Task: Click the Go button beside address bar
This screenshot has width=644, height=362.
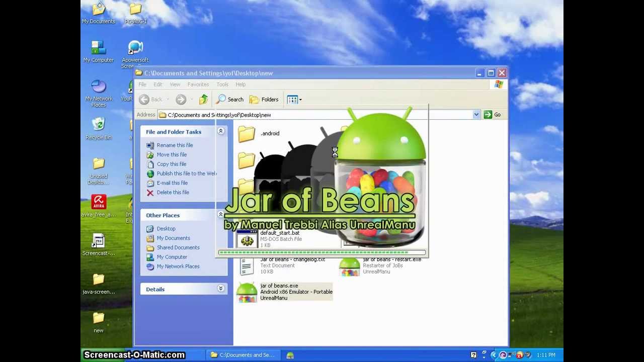Action: pos(492,115)
